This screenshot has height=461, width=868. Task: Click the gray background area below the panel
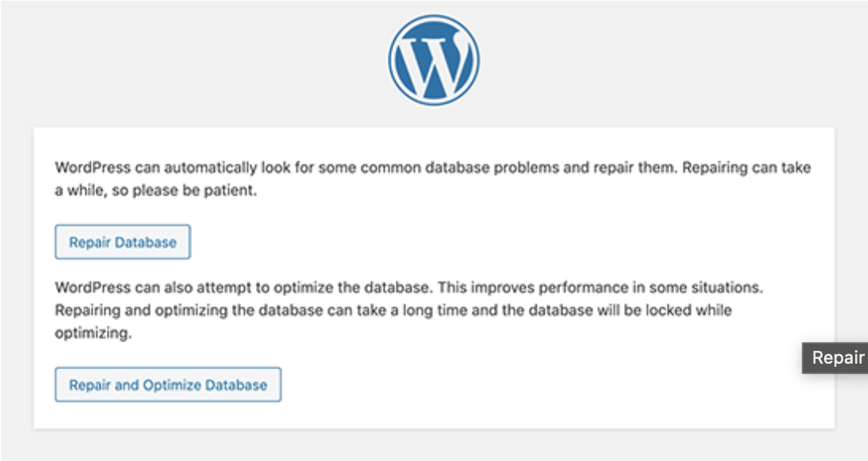click(x=434, y=447)
